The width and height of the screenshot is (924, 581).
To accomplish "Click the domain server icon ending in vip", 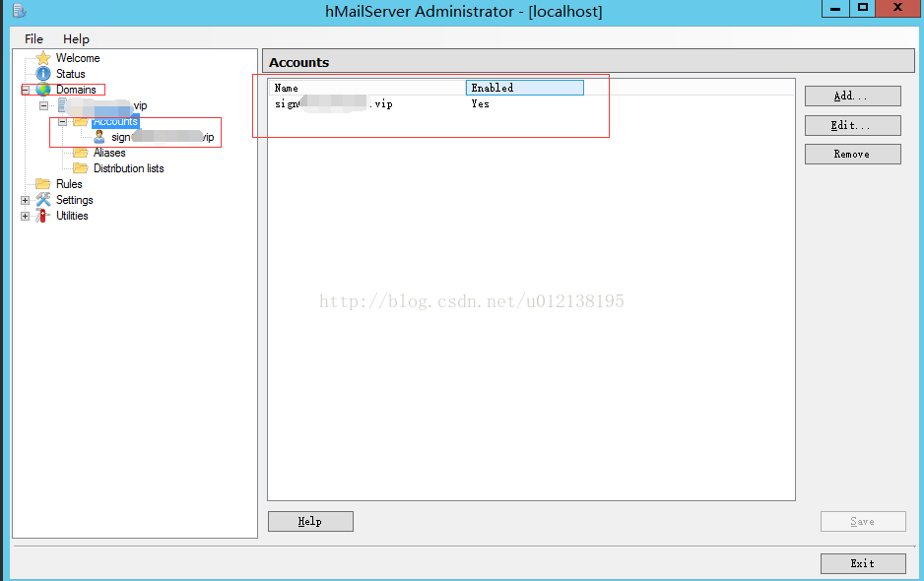I will [62, 105].
